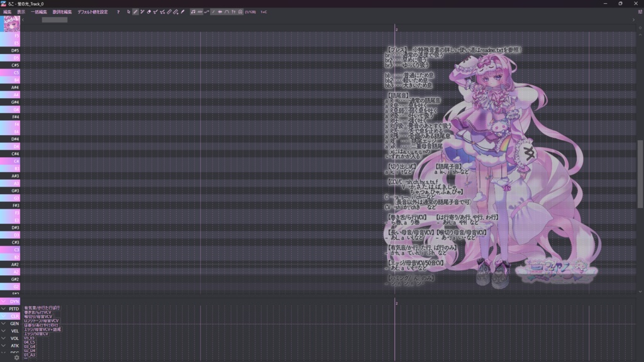Open the 1/128 snap division dropdown
The image size is (644, 362).
250,12
